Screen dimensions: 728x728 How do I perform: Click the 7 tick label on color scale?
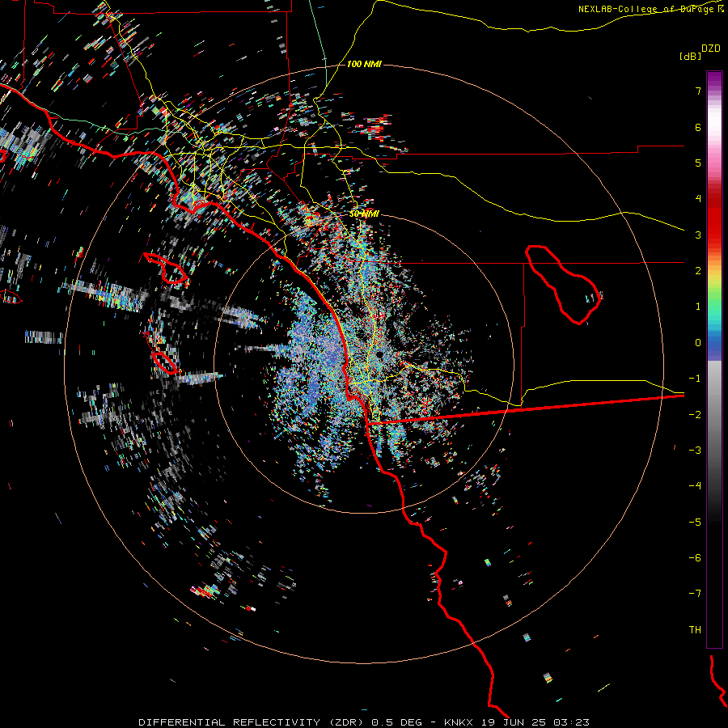coord(698,91)
